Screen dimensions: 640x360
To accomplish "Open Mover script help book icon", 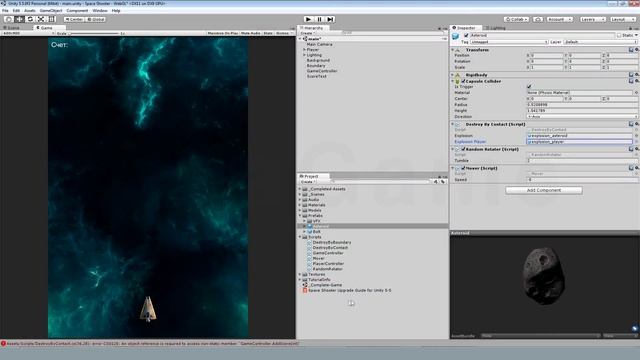I will coord(631,168).
